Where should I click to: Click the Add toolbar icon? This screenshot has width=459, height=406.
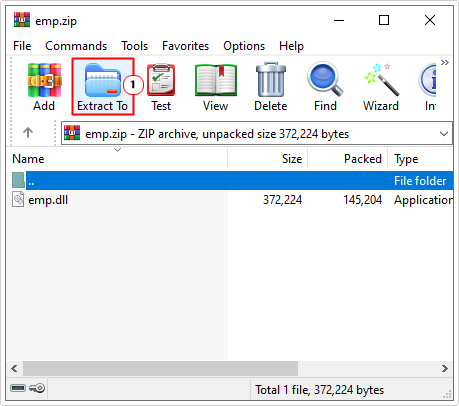(44, 80)
